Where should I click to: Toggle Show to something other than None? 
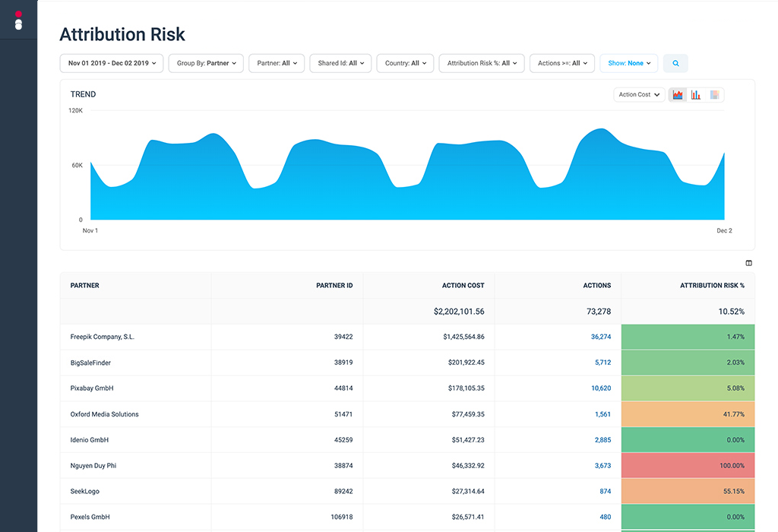pos(628,63)
